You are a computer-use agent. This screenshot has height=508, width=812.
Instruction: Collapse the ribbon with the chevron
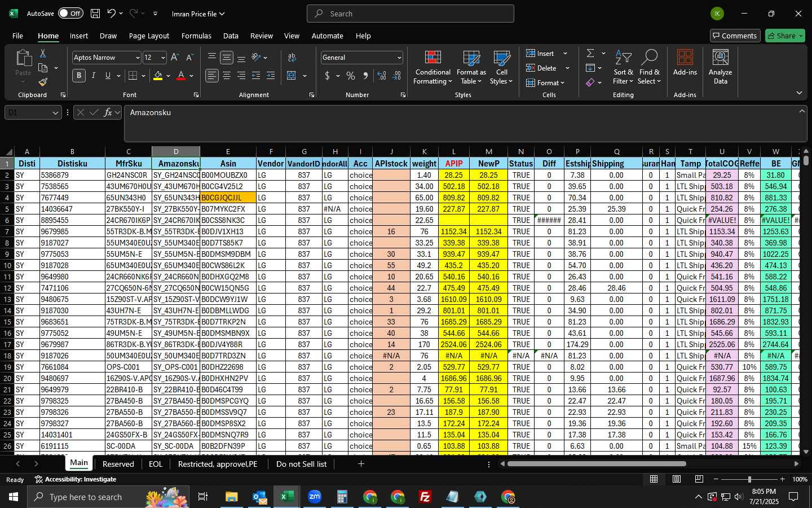[799, 93]
